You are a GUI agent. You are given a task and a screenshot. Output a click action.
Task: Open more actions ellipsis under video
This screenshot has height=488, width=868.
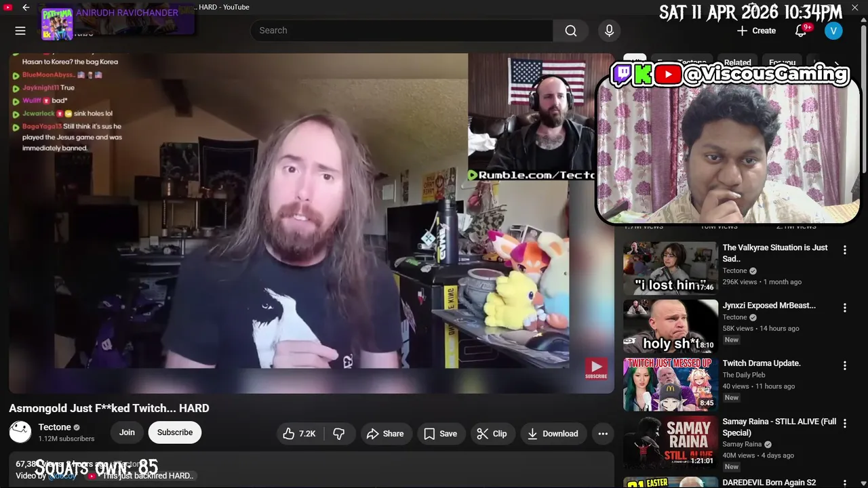[603, 434]
